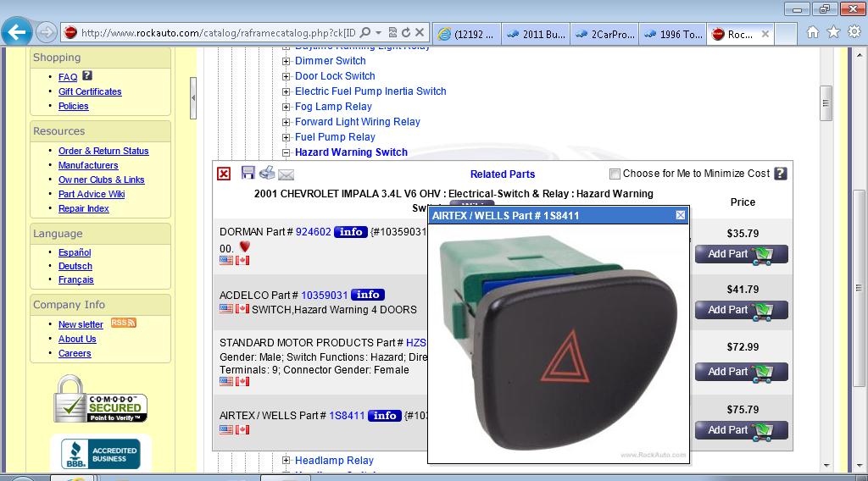
Task: Click Canada flag icon on Airtex row
Action: point(242,429)
